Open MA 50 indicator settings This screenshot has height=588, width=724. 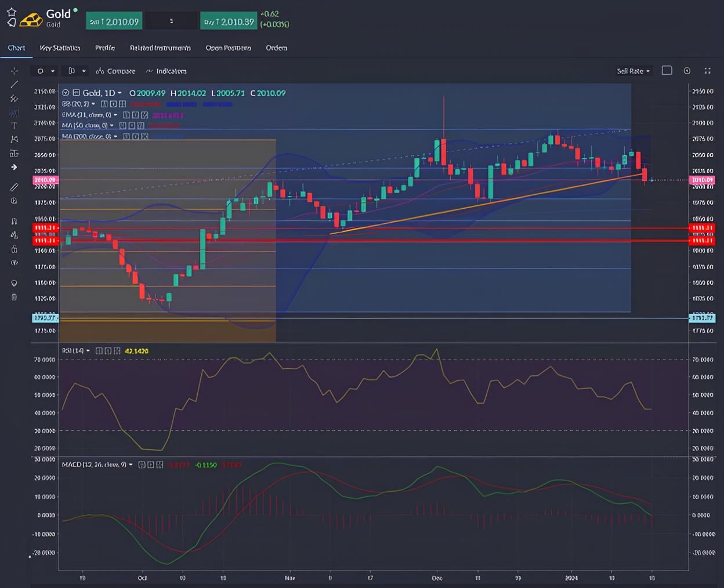pos(132,125)
